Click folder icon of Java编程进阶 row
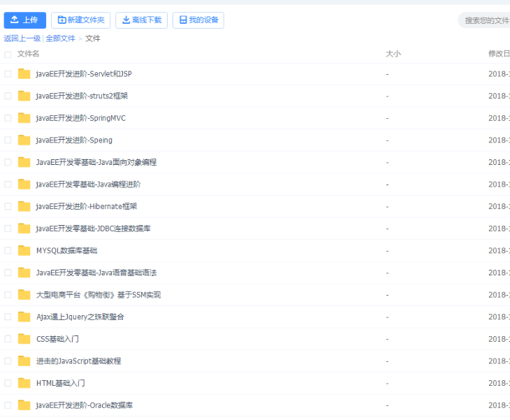The image size is (510, 420). point(24,184)
